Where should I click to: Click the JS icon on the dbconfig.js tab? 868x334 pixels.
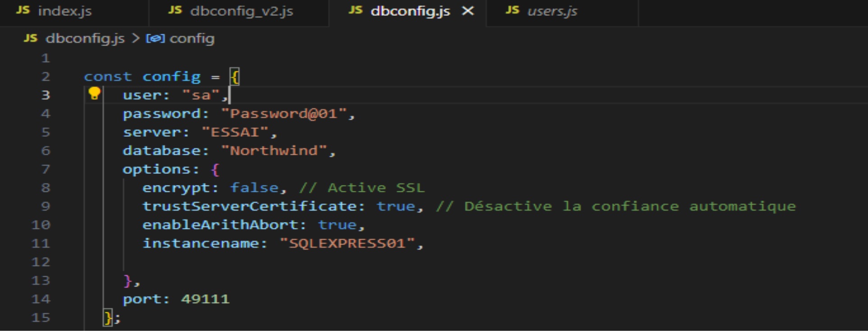click(355, 10)
